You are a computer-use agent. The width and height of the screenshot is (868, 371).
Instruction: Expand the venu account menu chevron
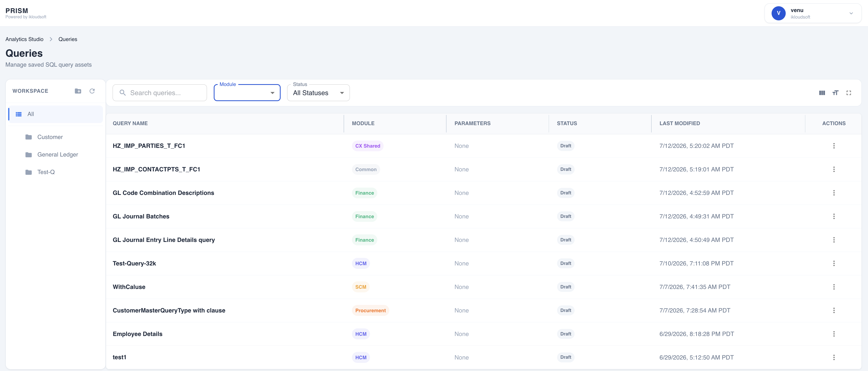click(851, 14)
